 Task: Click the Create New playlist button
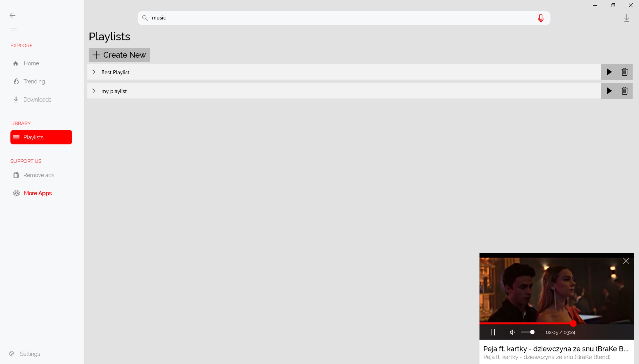pyautogui.click(x=119, y=55)
